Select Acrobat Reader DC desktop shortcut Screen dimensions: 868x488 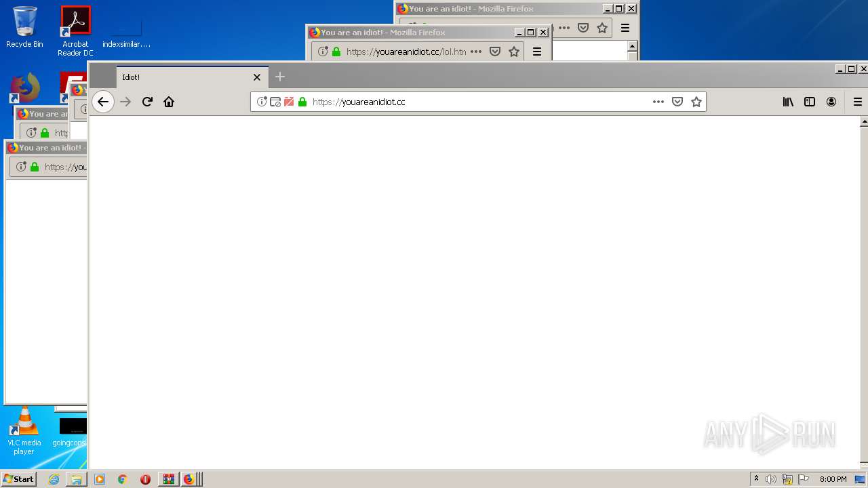[x=75, y=31]
